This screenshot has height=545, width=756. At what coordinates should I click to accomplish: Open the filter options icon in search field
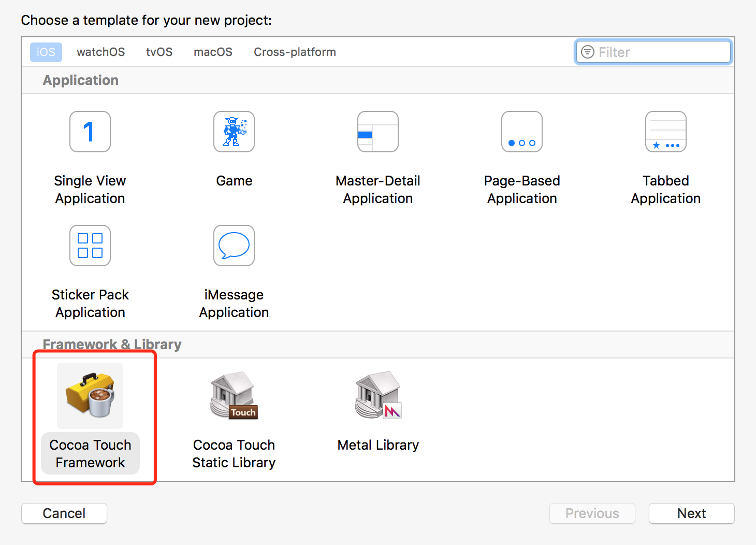click(x=588, y=52)
